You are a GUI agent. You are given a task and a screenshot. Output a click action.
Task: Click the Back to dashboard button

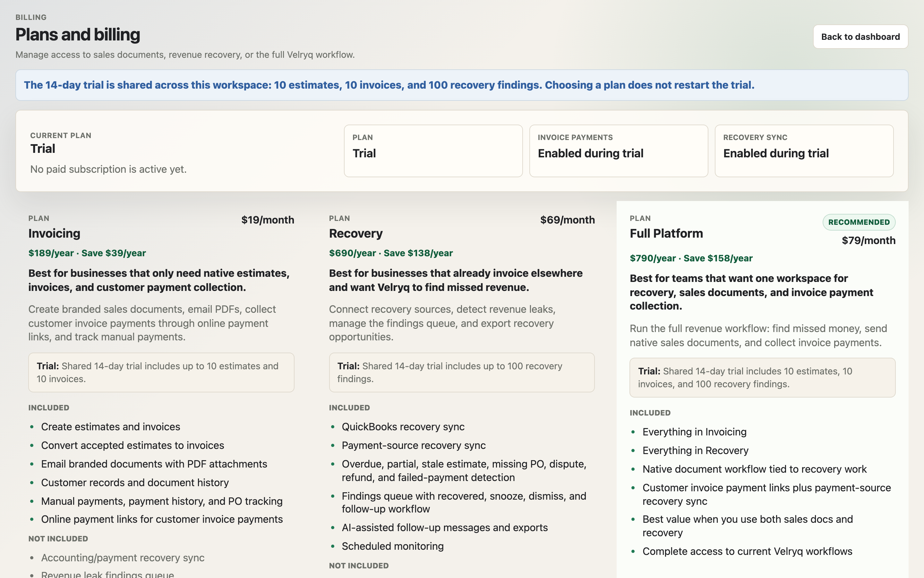pyautogui.click(x=860, y=37)
